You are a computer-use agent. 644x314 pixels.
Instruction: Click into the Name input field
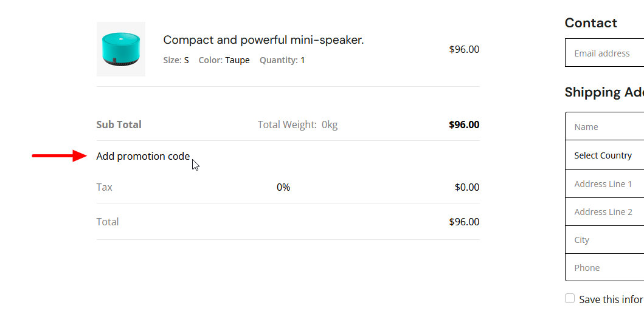605,126
